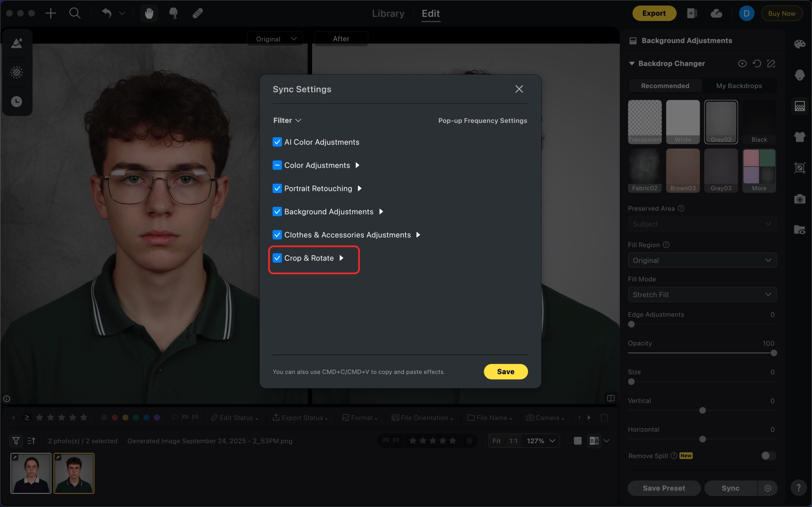Open the Filter dropdown
Screen dimensions: 812x507
coord(287,120)
